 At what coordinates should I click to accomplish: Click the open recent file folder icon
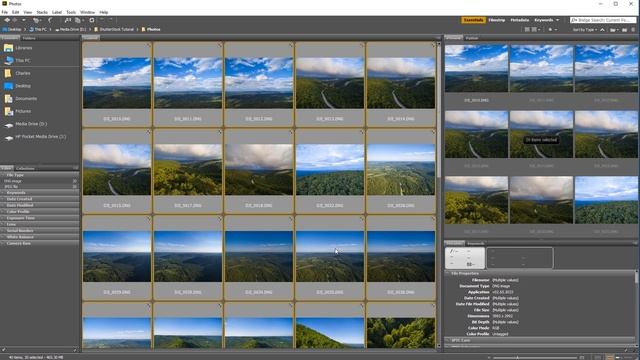pyautogui.click(x=615, y=29)
